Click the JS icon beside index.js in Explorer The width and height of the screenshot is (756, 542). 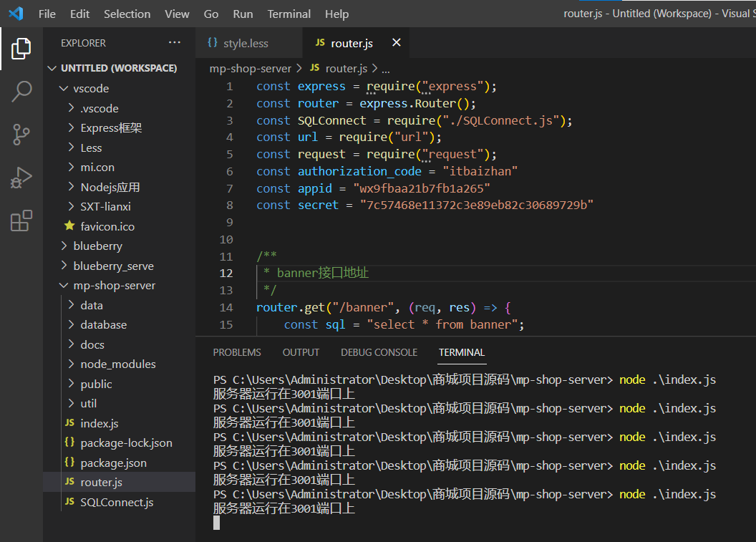tap(70, 423)
